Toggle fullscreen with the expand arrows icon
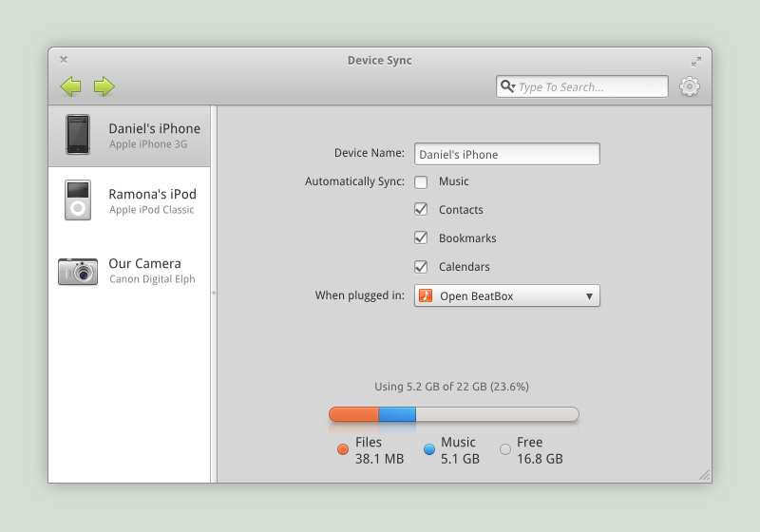 pyautogui.click(x=696, y=62)
